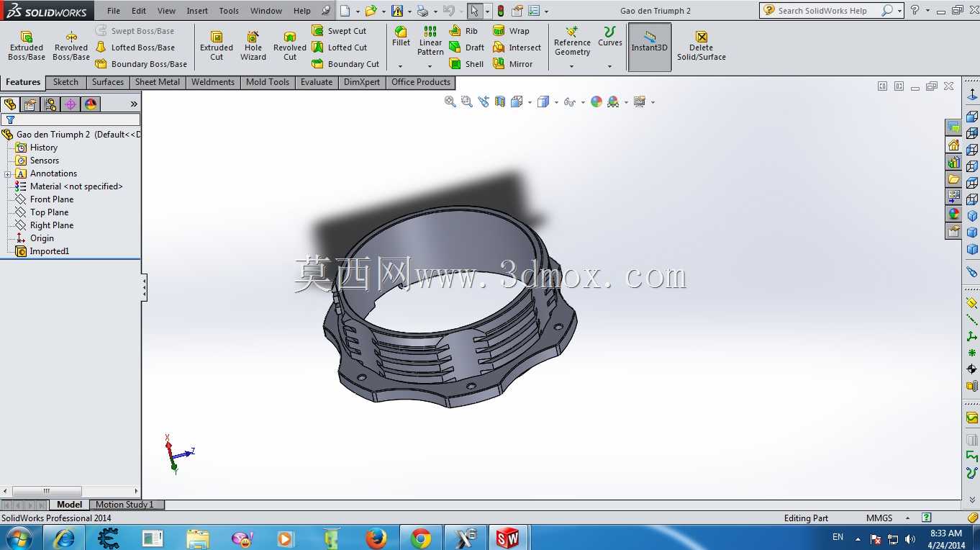This screenshot has width=980, height=550.
Task: Open the Tools menu
Action: click(229, 11)
